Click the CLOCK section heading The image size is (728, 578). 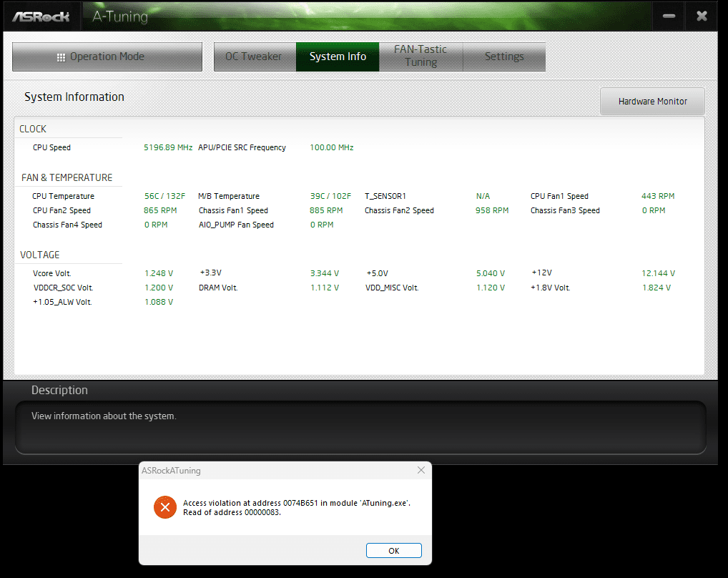pyautogui.click(x=32, y=129)
